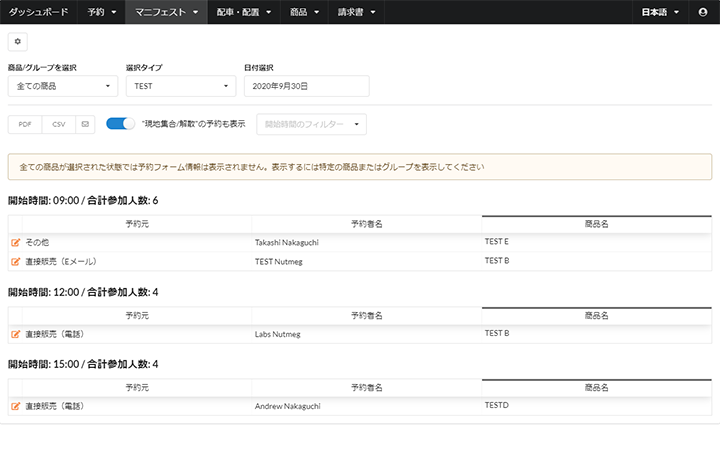Click the 開始時間: 12:00 heading
The height and width of the screenshot is (450, 720).
tap(83, 292)
